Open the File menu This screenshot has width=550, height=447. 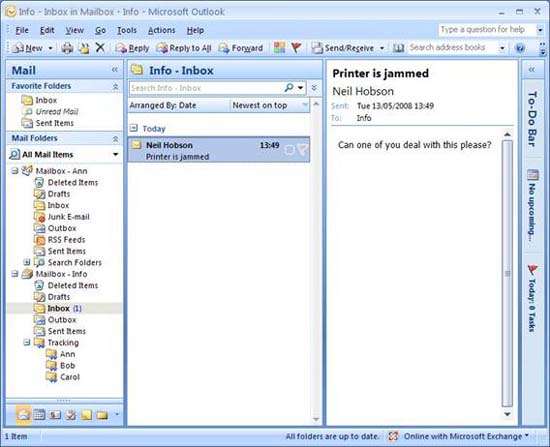(22, 31)
